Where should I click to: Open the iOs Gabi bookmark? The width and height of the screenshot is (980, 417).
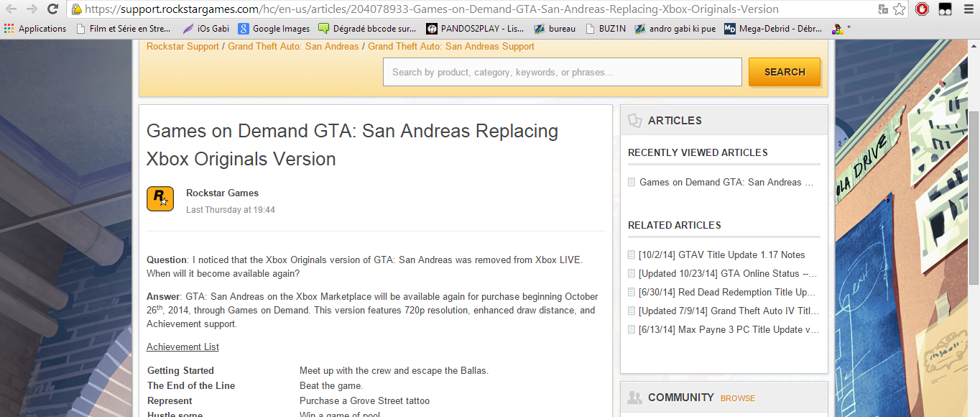tap(206, 29)
